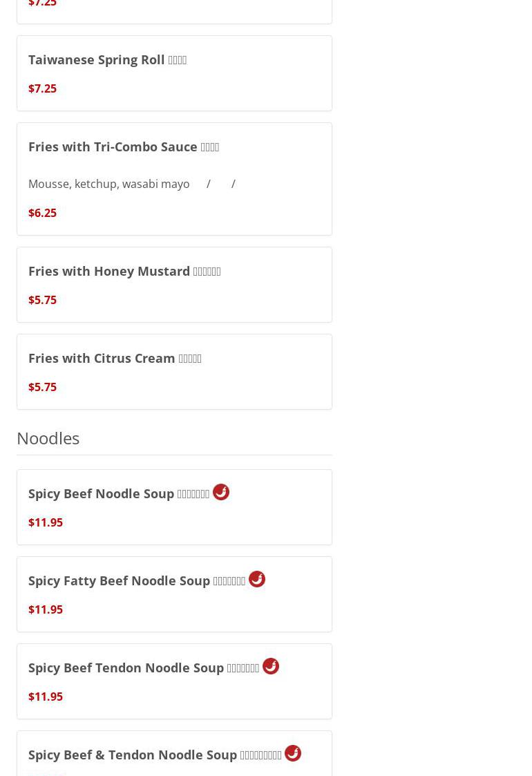Screen dimensions: 532x776
Task: Open the Taiwanese Spring Roll item
Action: (107, 60)
